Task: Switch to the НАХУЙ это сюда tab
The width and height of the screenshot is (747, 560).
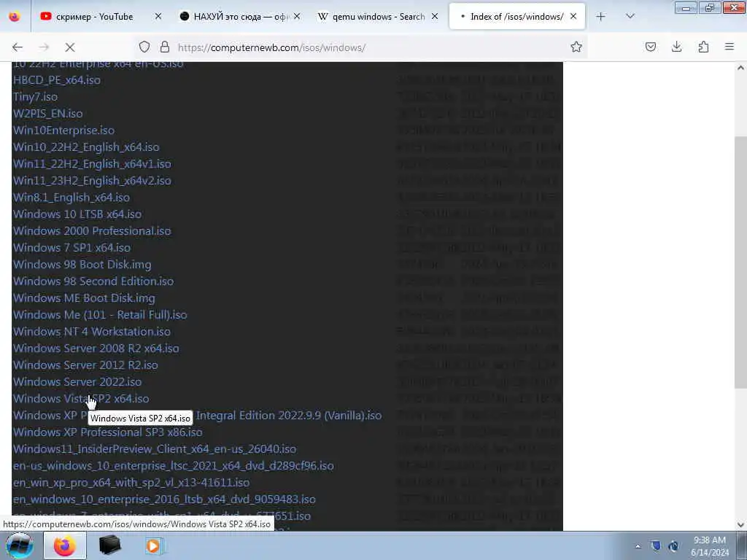Action: tap(240, 17)
